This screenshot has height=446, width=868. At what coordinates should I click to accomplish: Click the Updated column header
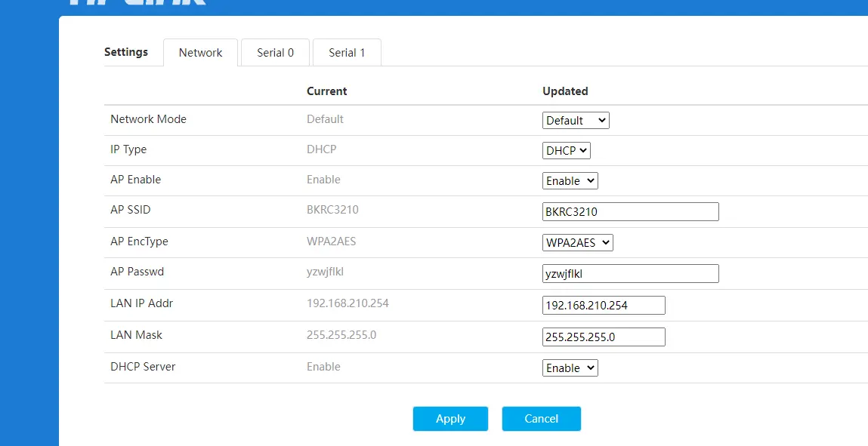[x=565, y=91]
